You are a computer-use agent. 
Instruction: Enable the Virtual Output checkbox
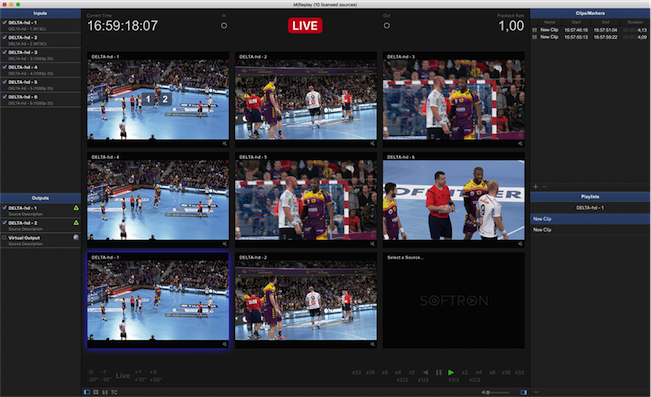tap(5, 238)
